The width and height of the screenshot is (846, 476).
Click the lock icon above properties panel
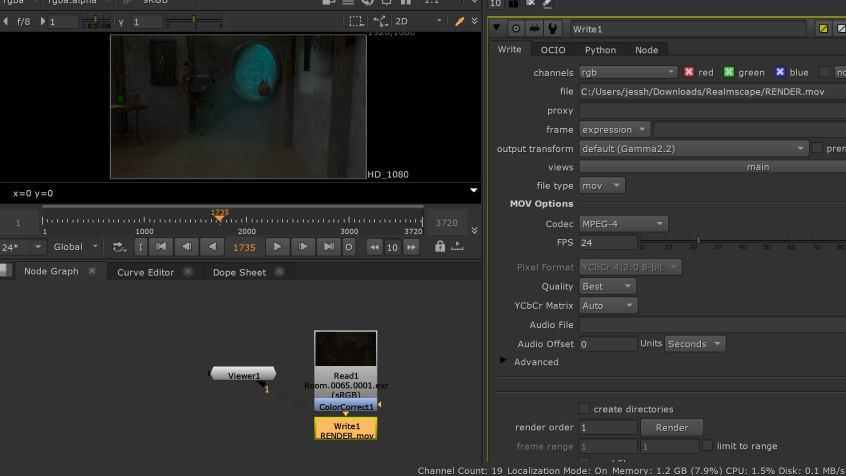click(513, 4)
